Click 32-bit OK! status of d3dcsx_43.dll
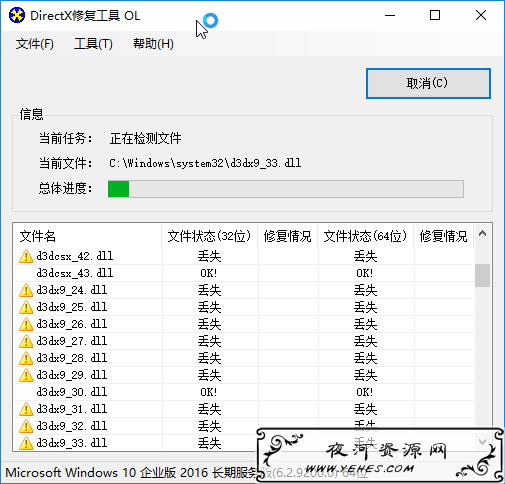This screenshot has height=484, width=505. pyautogui.click(x=209, y=273)
